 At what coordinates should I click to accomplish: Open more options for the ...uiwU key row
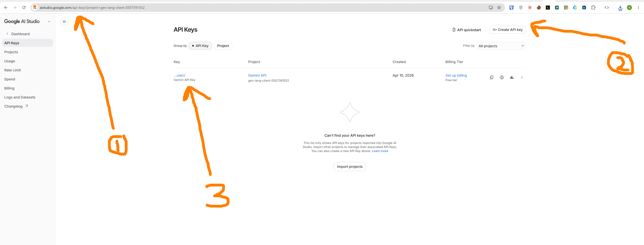coord(522,77)
